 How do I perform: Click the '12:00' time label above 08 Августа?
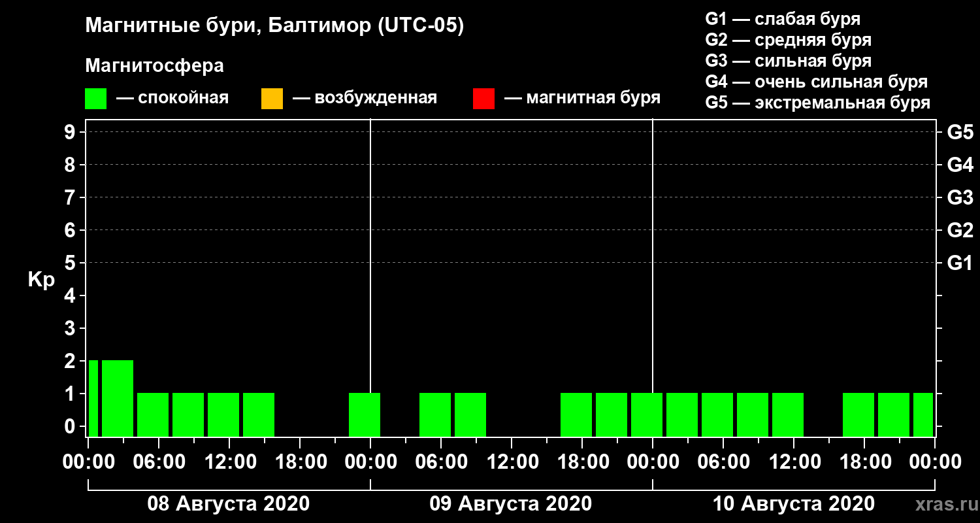pyautogui.click(x=229, y=462)
